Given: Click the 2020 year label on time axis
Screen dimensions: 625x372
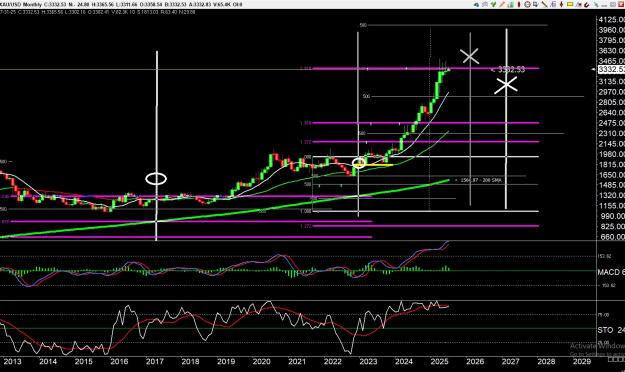Looking at the screenshot, I should (x=261, y=361).
